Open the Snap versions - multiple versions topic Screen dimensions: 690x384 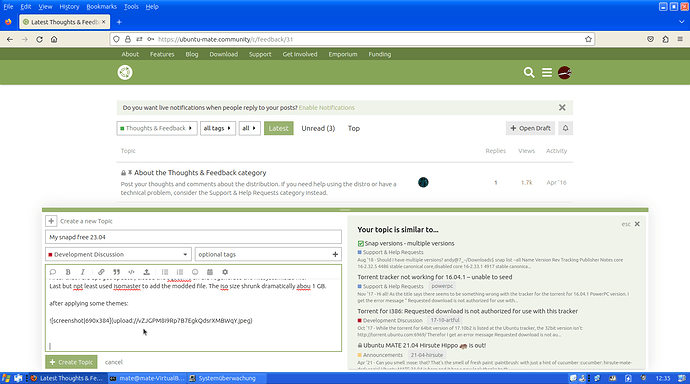(x=409, y=243)
